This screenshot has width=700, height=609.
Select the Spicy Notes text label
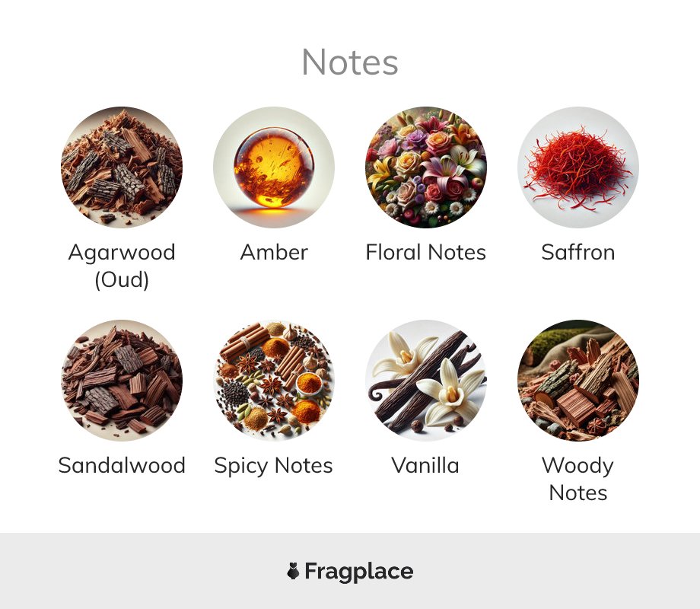(273, 467)
